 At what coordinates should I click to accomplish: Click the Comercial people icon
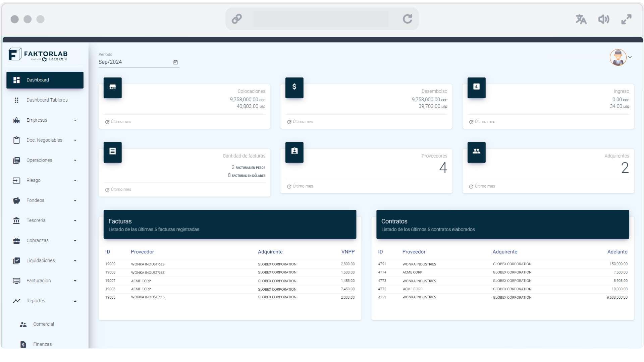tap(23, 324)
